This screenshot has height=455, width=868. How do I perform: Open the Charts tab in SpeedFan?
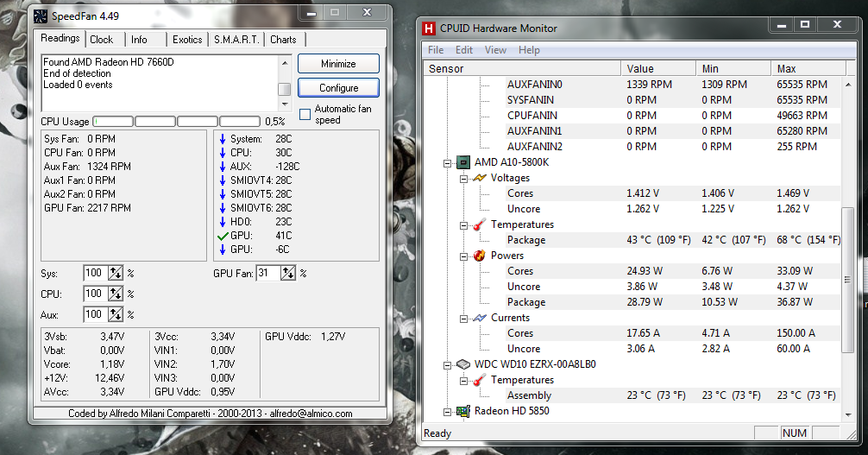[283, 40]
